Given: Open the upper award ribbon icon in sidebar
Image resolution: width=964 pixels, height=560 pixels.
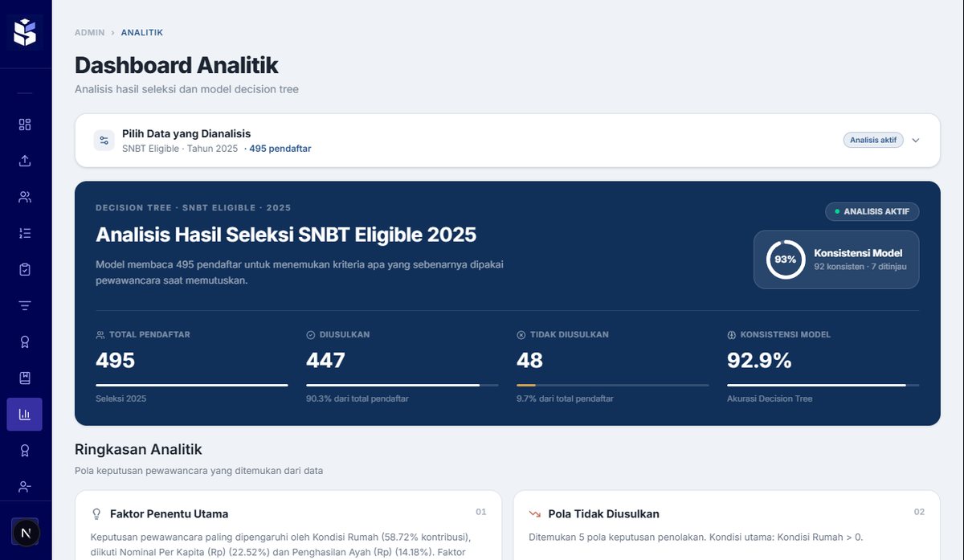Looking at the screenshot, I should point(25,342).
